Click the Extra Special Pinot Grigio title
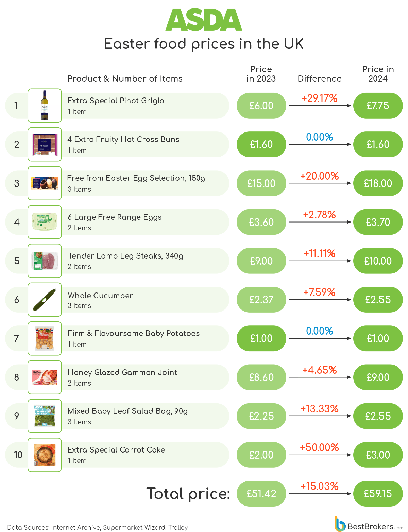The width and height of the screenshot is (408, 532). coord(116,101)
